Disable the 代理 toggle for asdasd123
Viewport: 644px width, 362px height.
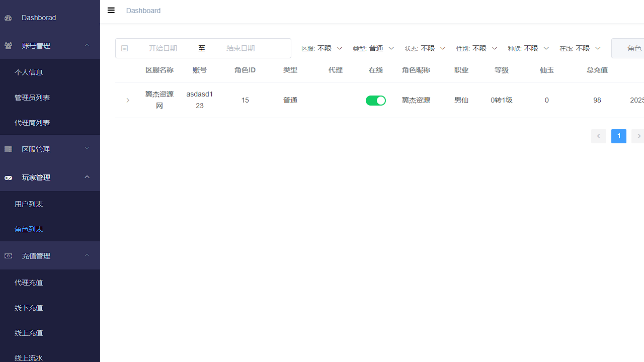click(375, 100)
